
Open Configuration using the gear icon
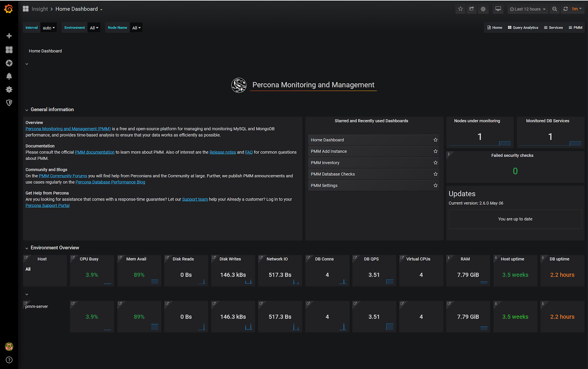[x=9, y=89]
